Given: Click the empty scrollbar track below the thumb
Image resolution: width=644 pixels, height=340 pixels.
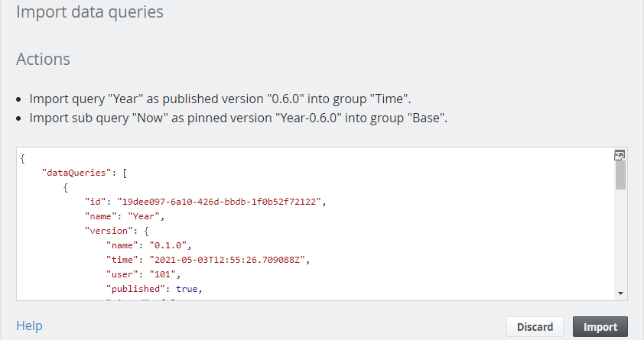Looking at the screenshot, I should [620, 238].
